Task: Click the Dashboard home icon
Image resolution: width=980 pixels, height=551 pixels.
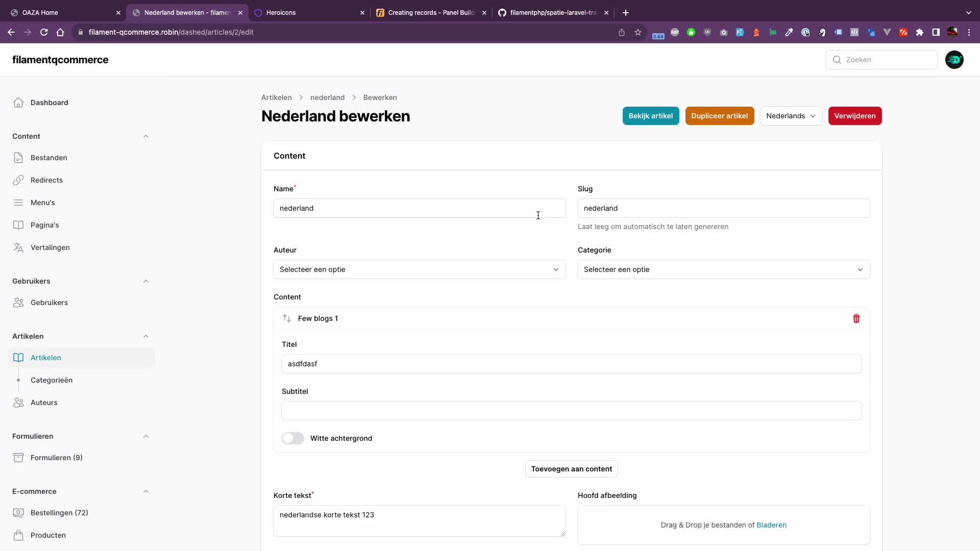Action: pyautogui.click(x=18, y=103)
